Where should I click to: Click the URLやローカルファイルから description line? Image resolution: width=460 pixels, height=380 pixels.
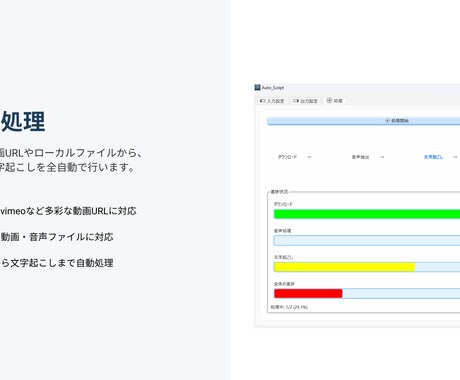[71, 153]
